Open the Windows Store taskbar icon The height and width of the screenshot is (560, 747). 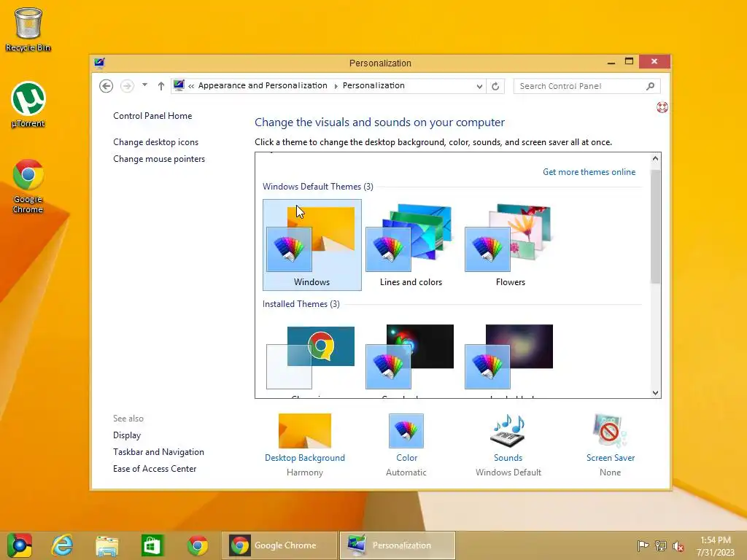coord(152,545)
